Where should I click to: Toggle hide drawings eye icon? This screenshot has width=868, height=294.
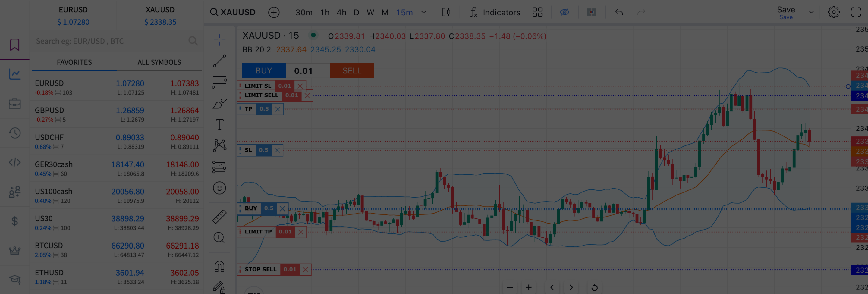565,12
